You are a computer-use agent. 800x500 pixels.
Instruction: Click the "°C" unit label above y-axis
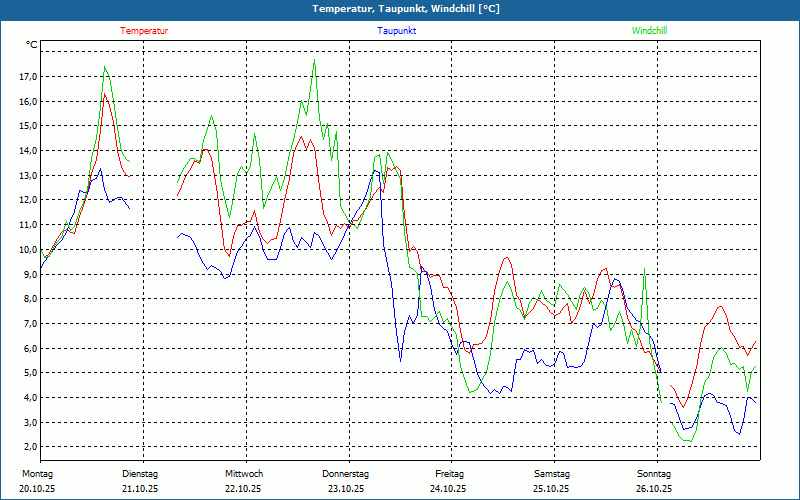click(x=32, y=45)
